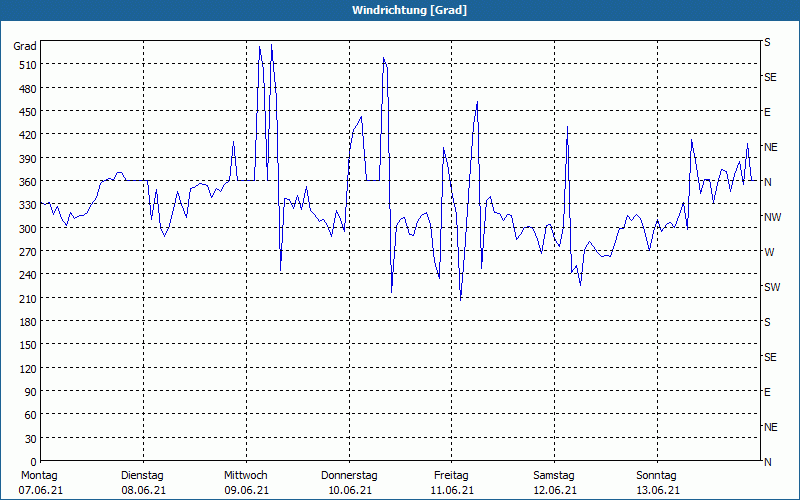Click the "Samstag" day label
800x500 pixels.
pyautogui.click(x=554, y=476)
